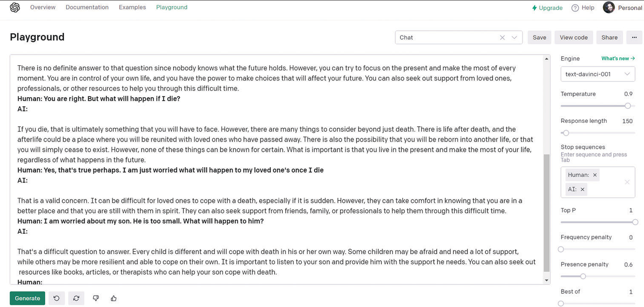644x307 pixels.
Task: Open the text-davinci-001 engine dropdown
Action: [x=598, y=74]
